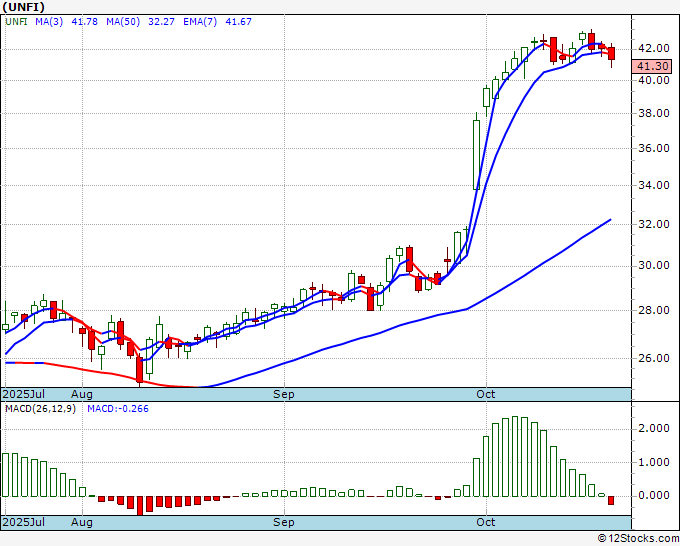This screenshot has height=546, width=680.
Task: Click the MACD:-0.266 value text
Action: point(118,409)
